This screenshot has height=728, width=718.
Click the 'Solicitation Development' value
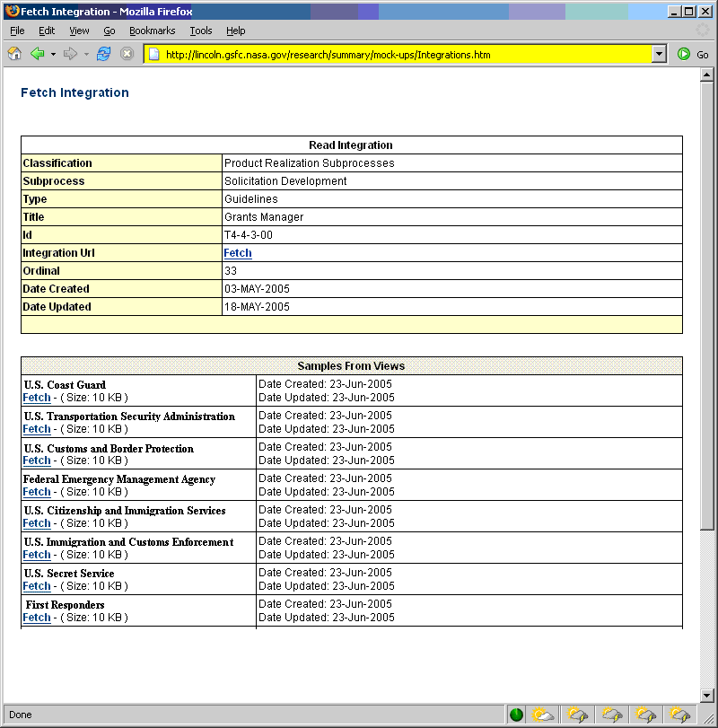click(285, 181)
